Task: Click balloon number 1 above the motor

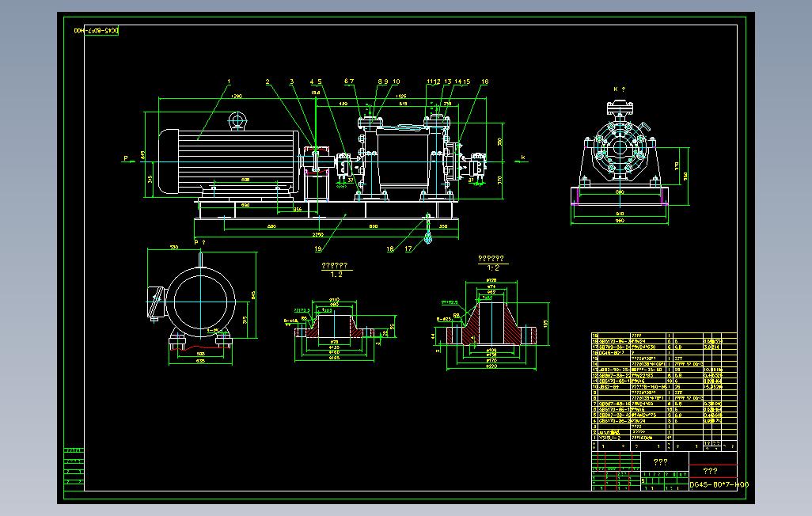Action: 229,82
